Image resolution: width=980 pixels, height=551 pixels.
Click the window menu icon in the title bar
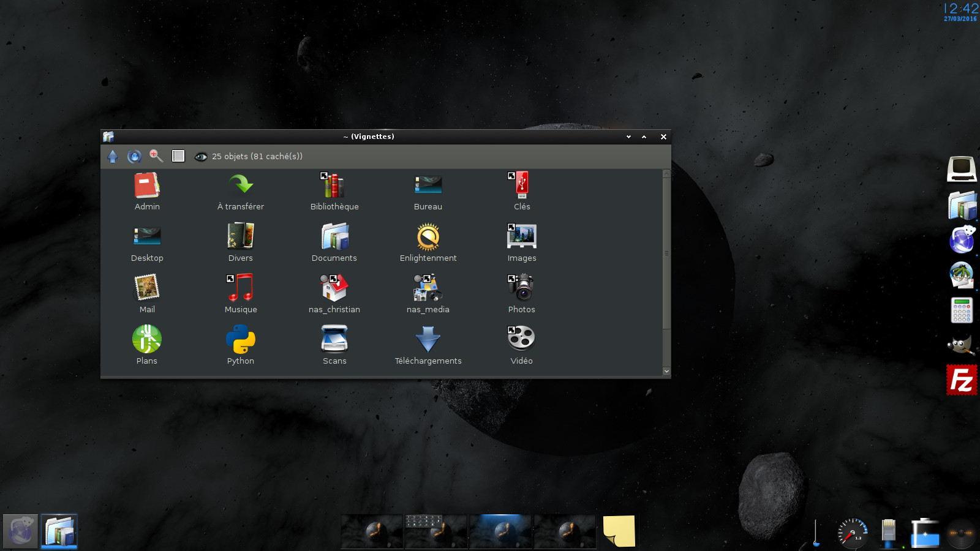[x=108, y=137]
